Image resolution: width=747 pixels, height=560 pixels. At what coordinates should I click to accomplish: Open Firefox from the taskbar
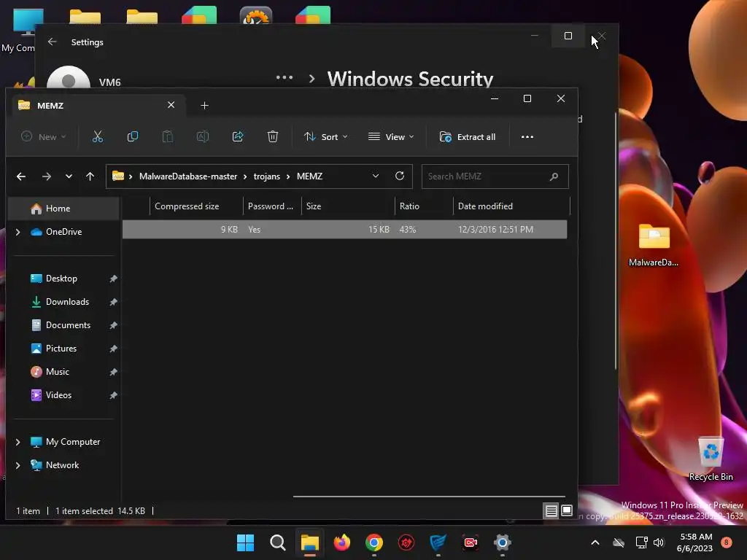coord(341,542)
